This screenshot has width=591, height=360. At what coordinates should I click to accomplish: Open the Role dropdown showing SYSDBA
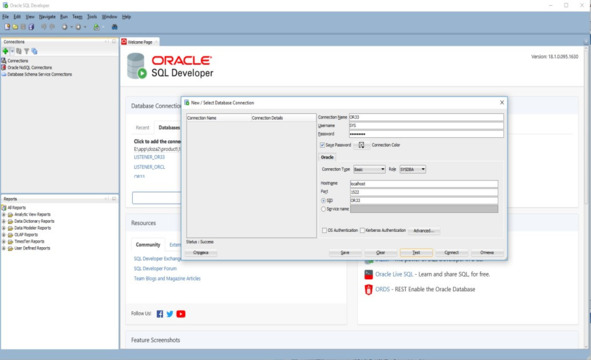pyautogui.click(x=413, y=169)
